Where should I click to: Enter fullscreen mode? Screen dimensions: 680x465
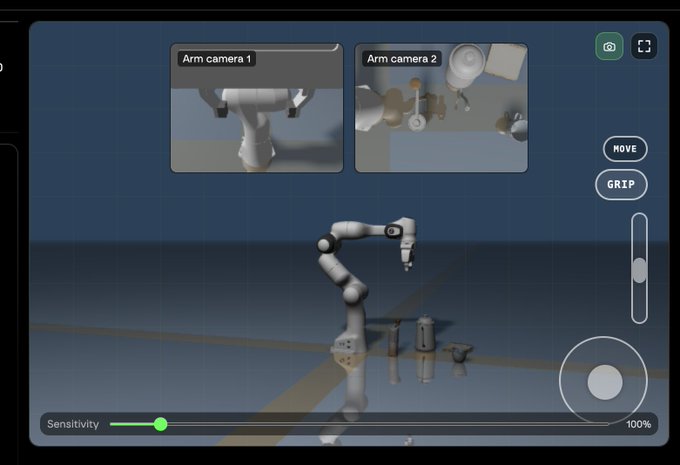click(644, 46)
